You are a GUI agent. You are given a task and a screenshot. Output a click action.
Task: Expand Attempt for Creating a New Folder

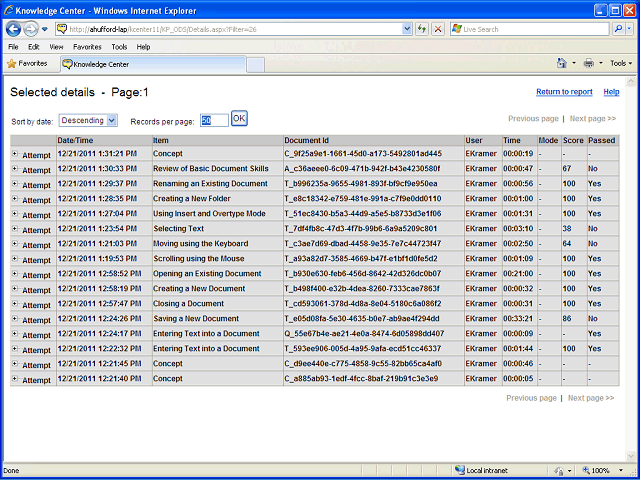tap(15, 198)
